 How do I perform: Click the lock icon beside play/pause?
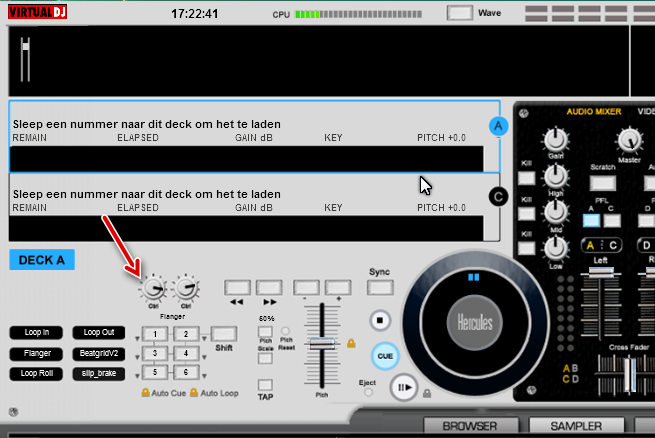coord(427,393)
